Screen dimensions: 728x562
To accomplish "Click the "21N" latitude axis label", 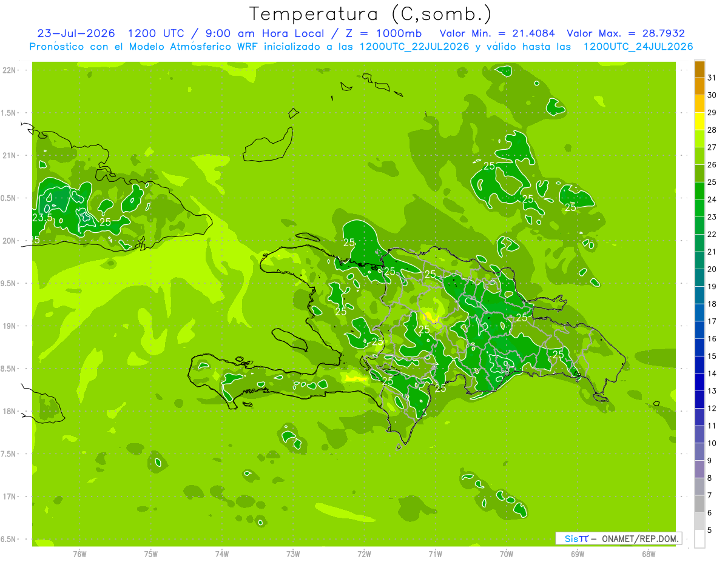I will 10,156.
